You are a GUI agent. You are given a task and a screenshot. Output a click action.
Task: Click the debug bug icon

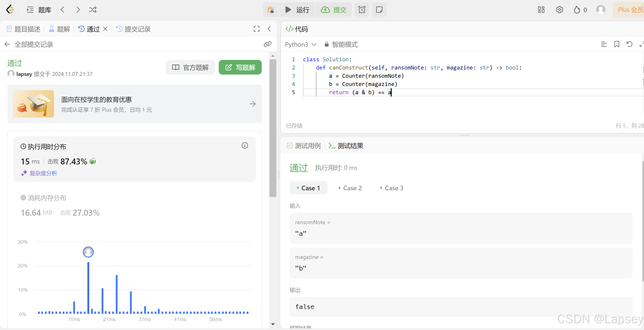click(x=270, y=10)
